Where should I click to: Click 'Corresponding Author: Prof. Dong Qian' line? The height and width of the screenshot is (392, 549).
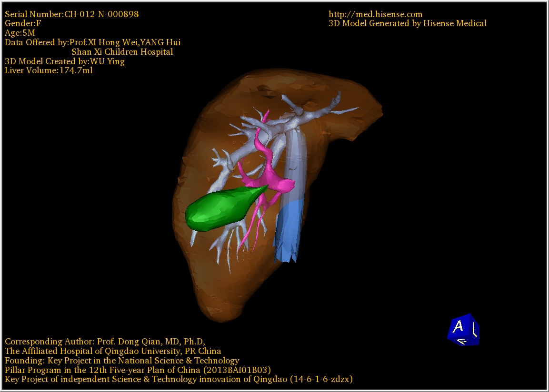[105, 342]
